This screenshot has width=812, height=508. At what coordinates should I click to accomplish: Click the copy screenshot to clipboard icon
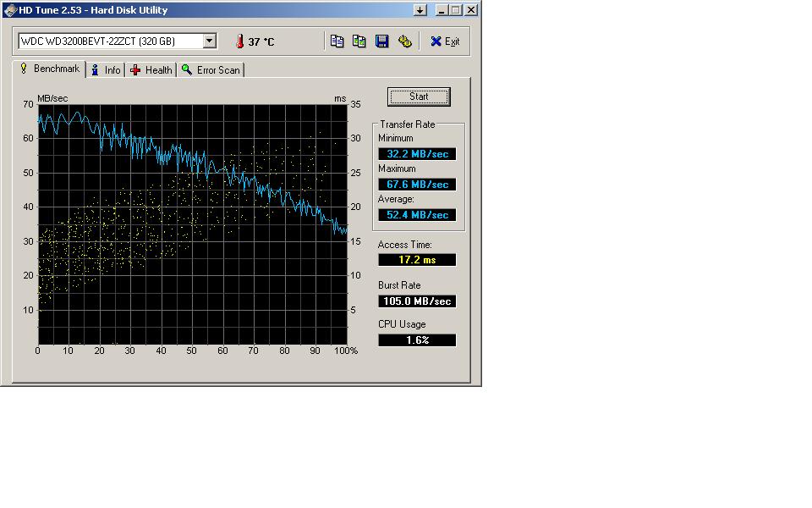click(359, 41)
